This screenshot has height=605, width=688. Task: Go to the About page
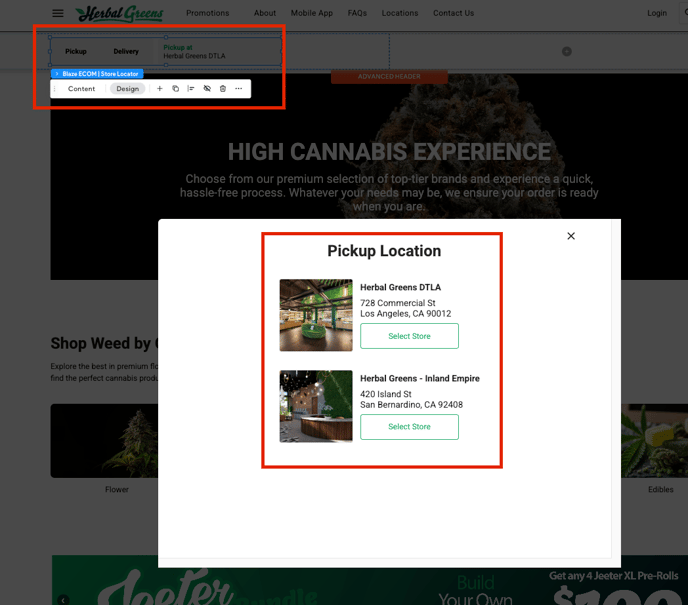(265, 13)
